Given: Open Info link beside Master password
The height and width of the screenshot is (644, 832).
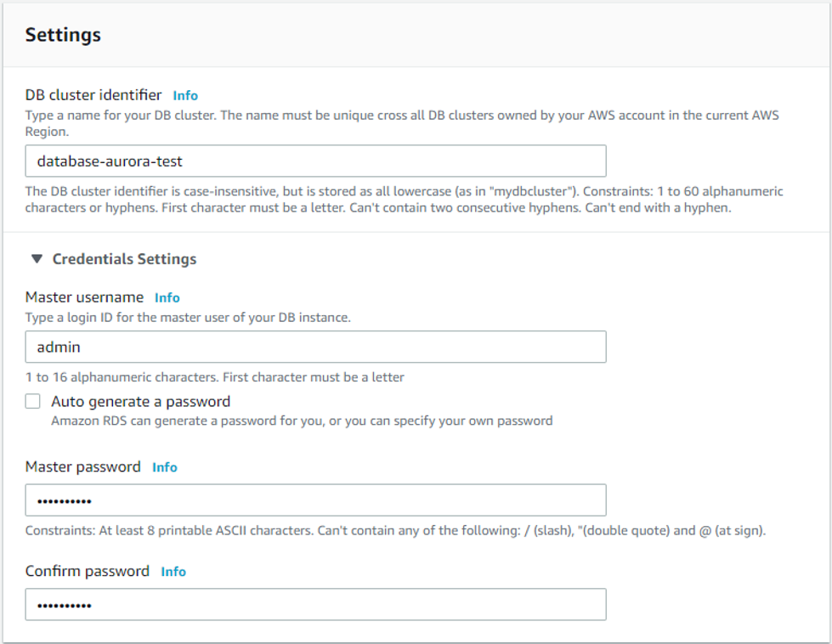Looking at the screenshot, I should [x=165, y=467].
